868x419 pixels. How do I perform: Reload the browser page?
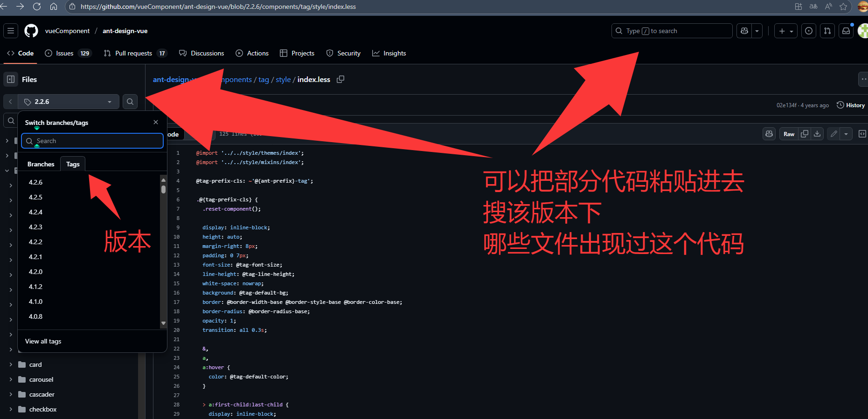pos(37,7)
